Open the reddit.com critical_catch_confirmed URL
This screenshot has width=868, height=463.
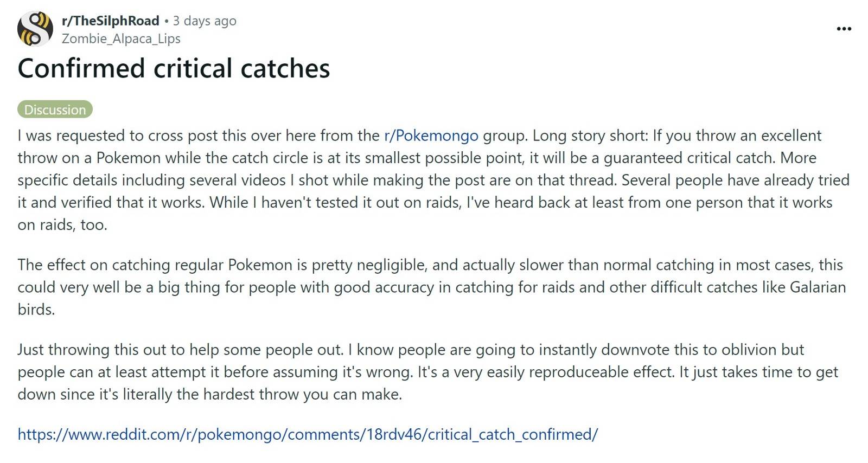[308, 434]
